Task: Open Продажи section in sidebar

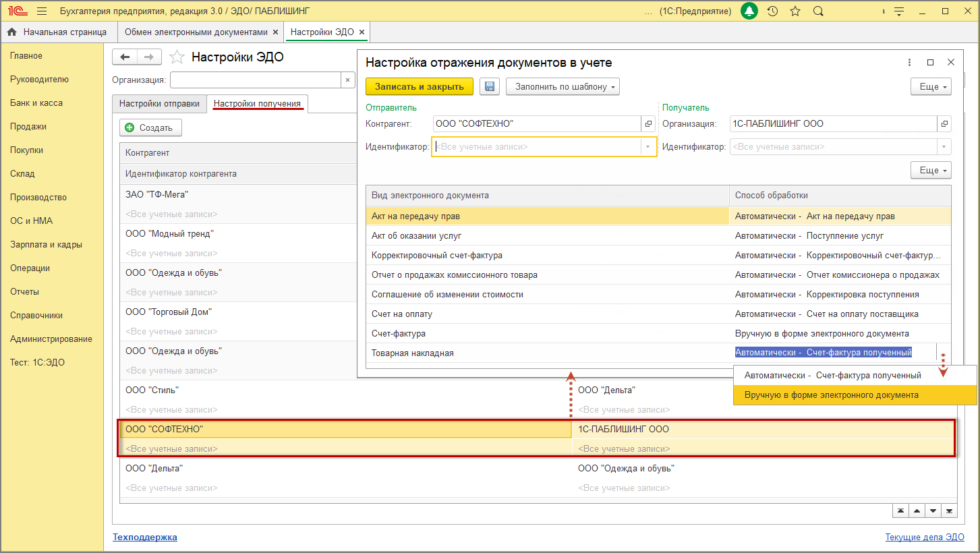Action: pos(28,127)
